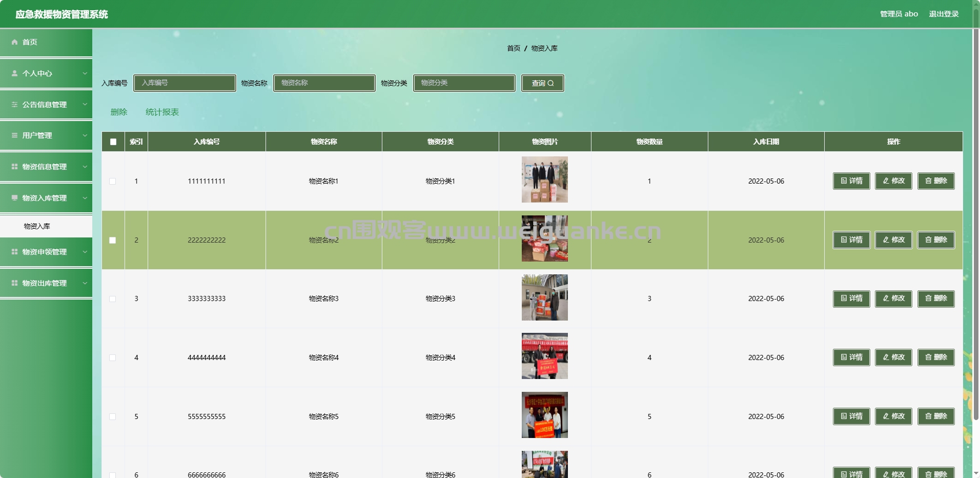Click row 删除 for 3333333333
Viewport: 980px width, 478px height.
936,298
